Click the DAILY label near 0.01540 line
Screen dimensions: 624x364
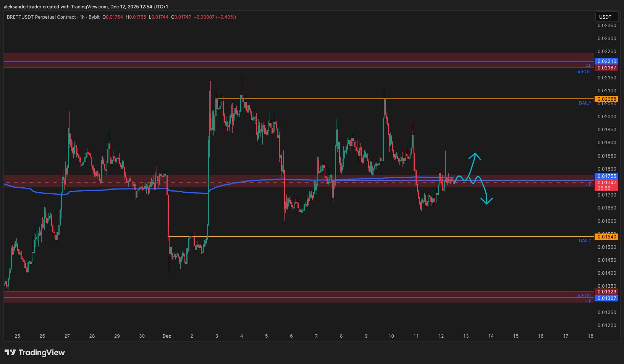coord(585,241)
